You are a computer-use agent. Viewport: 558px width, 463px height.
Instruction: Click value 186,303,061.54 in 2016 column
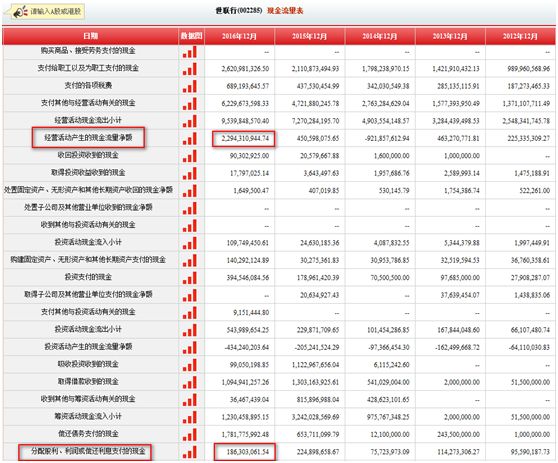(248, 452)
